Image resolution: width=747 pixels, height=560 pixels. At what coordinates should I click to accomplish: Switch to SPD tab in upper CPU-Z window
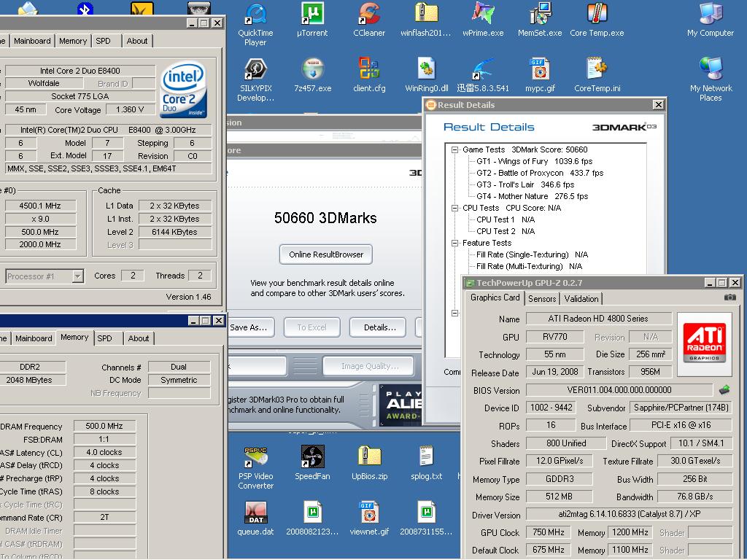104,41
